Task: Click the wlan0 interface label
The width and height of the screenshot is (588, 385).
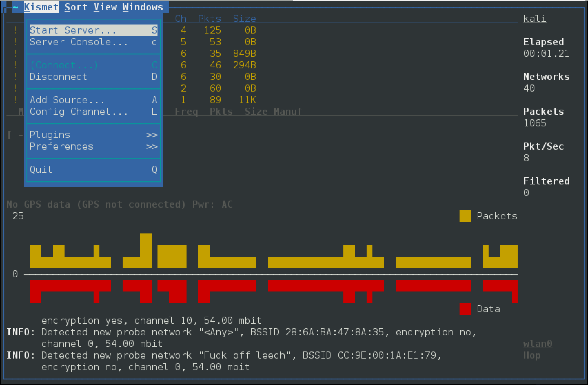Action: [x=537, y=344]
